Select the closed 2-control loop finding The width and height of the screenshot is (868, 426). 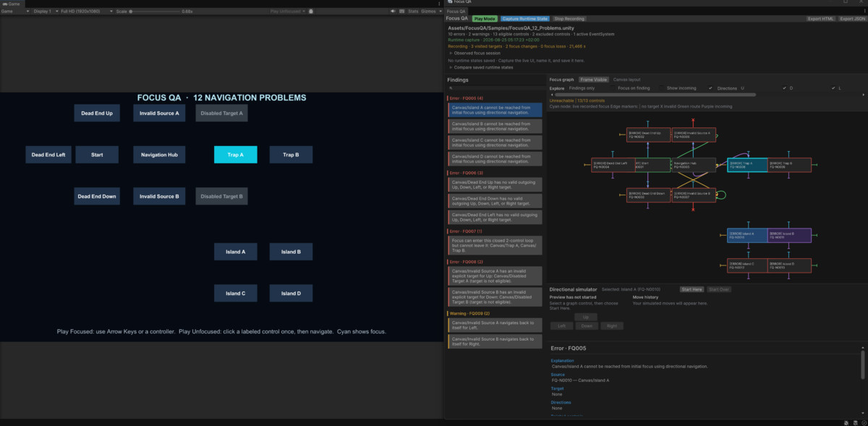pos(495,244)
